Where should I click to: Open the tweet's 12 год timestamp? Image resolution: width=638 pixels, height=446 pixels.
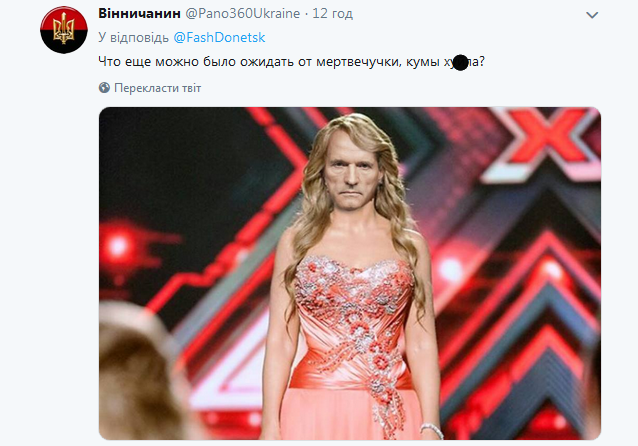click(x=333, y=15)
